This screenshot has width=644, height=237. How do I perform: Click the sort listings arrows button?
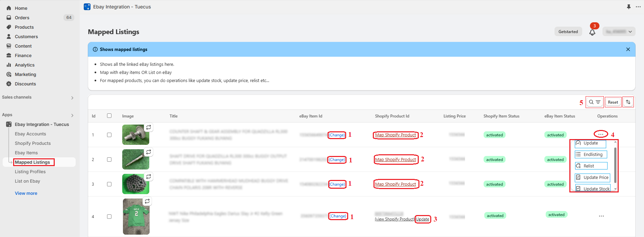click(628, 102)
